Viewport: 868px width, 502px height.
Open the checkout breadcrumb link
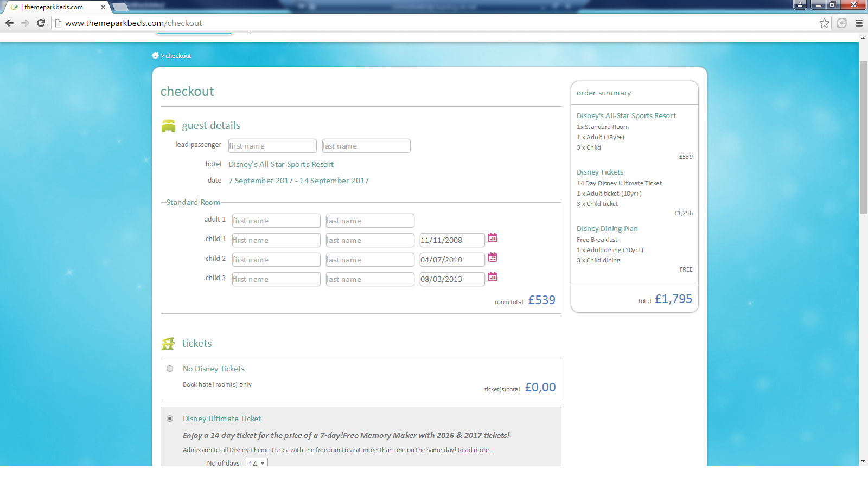(178, 56)
